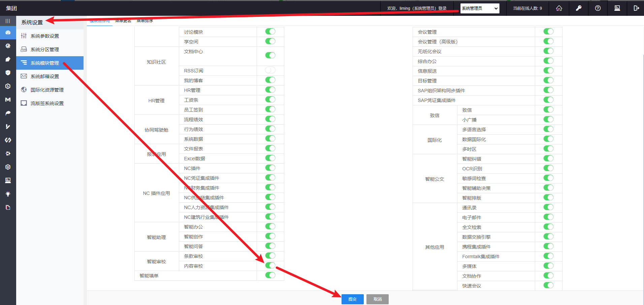
Task: Toggle the 智能办公 switch
Action: click(270, 227)
